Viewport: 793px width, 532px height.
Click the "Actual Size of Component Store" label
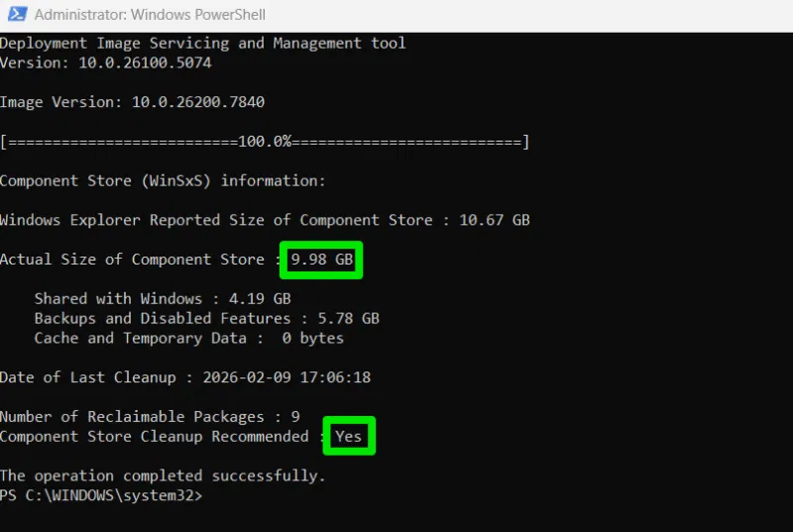133,260
